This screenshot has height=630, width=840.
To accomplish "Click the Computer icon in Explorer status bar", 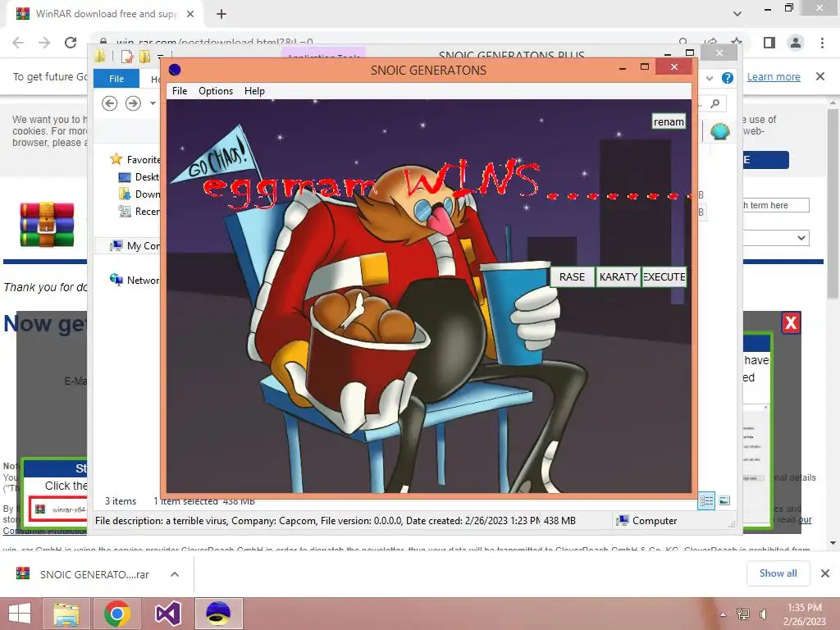I will tap(623, 521).
